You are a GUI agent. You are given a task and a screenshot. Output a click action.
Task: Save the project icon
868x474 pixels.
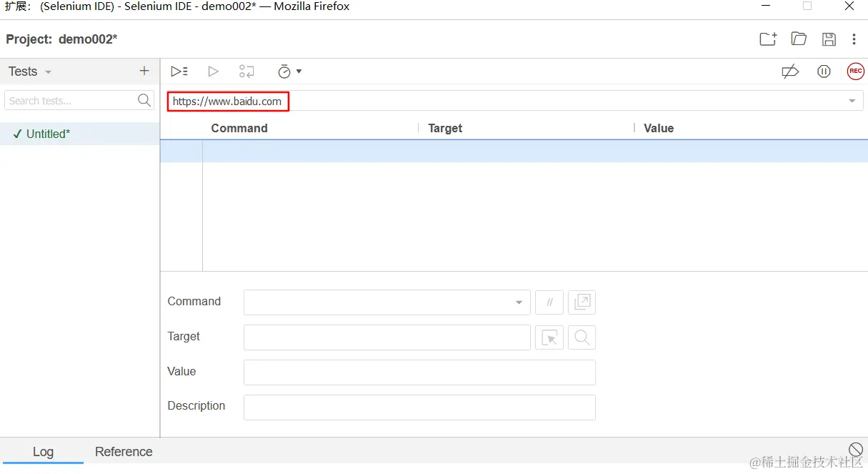point(829,39)
